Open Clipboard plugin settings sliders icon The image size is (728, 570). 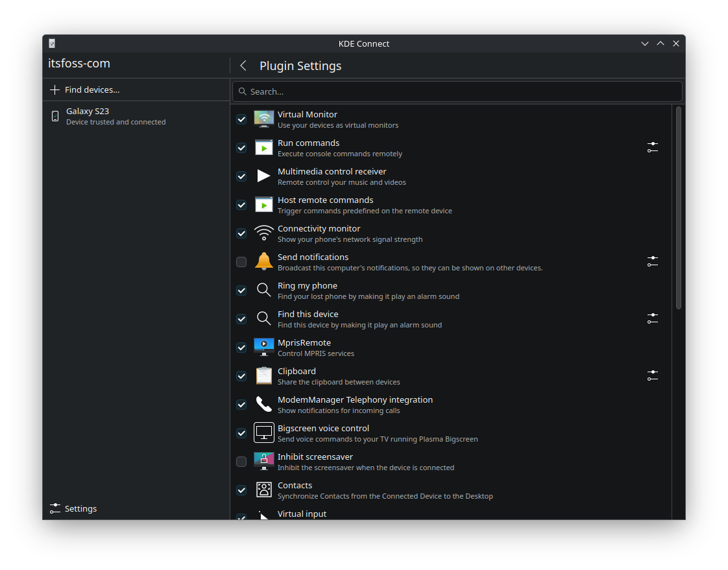[652, 376]
